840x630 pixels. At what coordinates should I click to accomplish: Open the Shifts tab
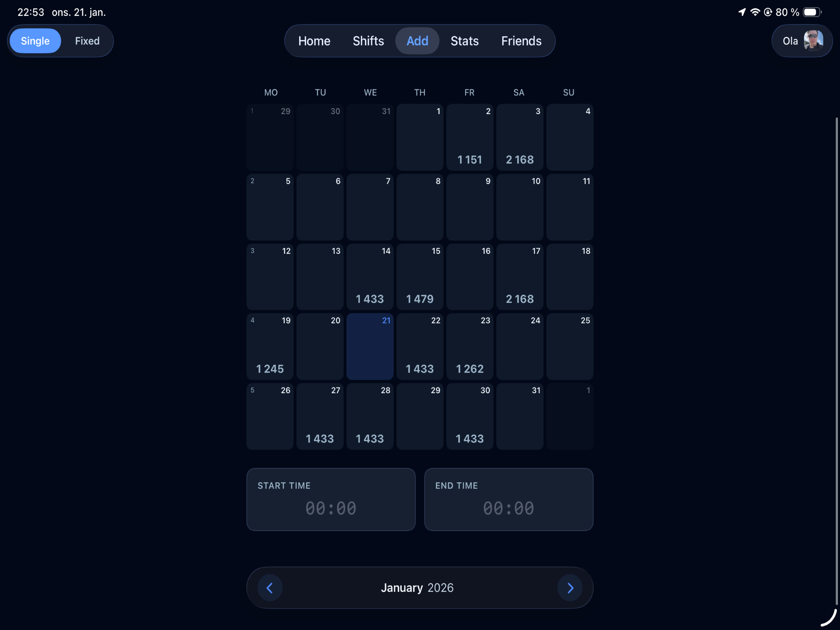(x=368, y=41)
